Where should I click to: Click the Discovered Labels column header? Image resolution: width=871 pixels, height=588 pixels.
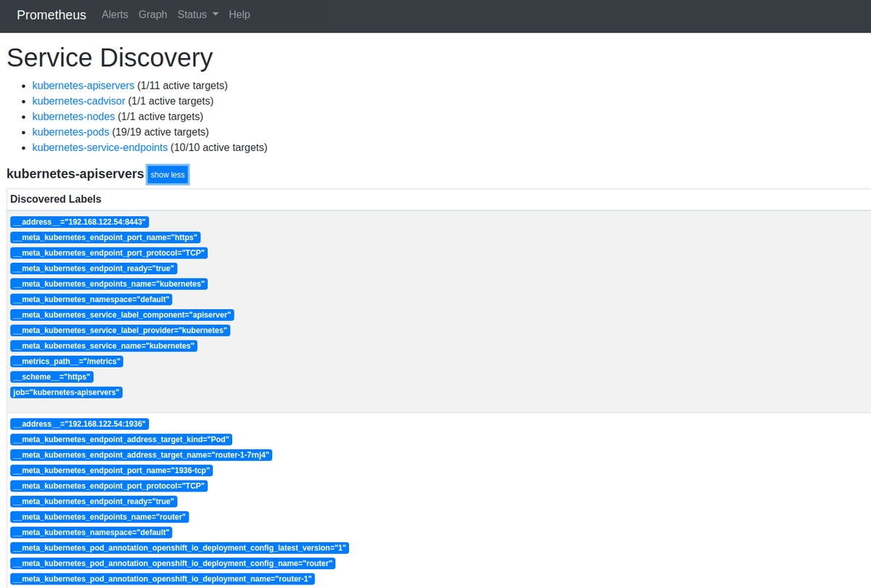tap(56, 199)
